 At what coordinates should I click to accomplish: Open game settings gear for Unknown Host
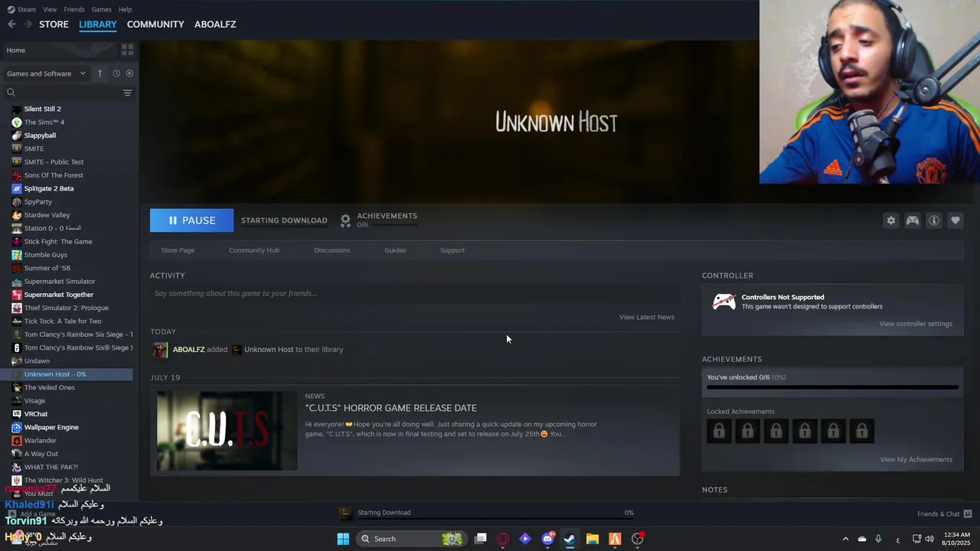[x=891, y=220]
